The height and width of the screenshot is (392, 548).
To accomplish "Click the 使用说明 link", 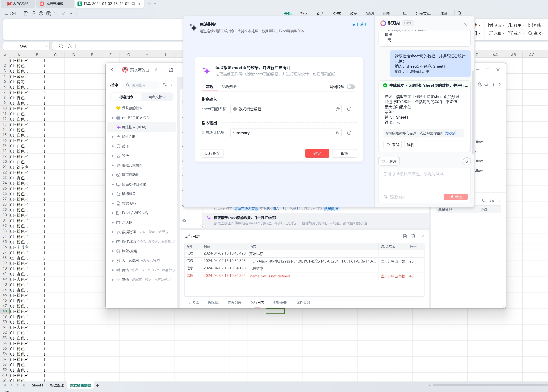I will click(359, 24).
